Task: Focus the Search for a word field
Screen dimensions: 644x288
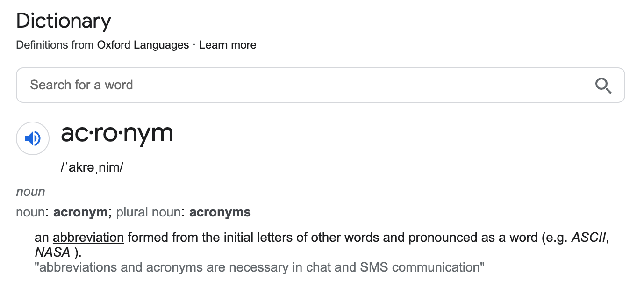Action: [x=304, y=85]
